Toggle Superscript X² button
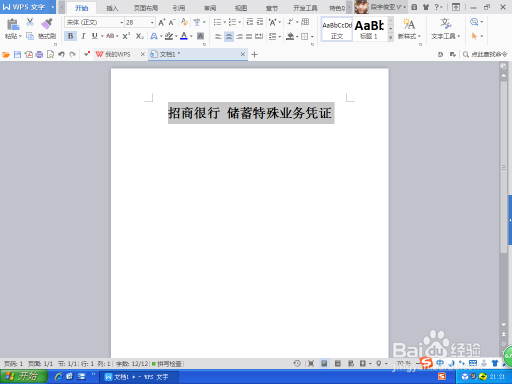 pos(126,36)
